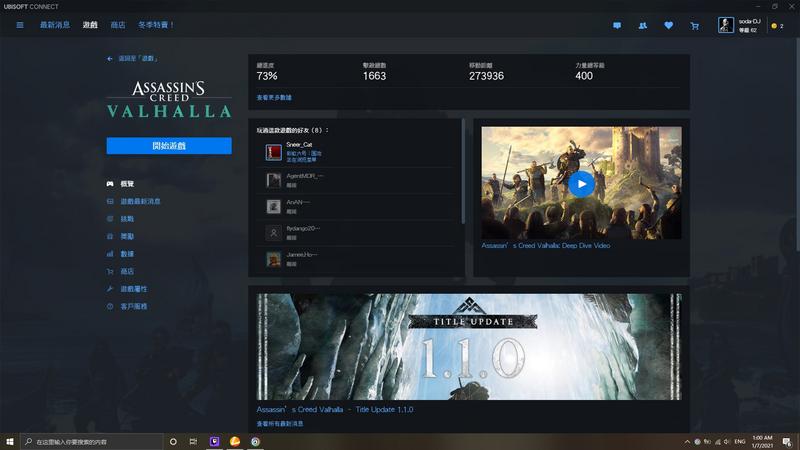Open the Ubisoft Connect swirl taskbar icon
The height and width of the screenshot is (450, 800).
255,441
